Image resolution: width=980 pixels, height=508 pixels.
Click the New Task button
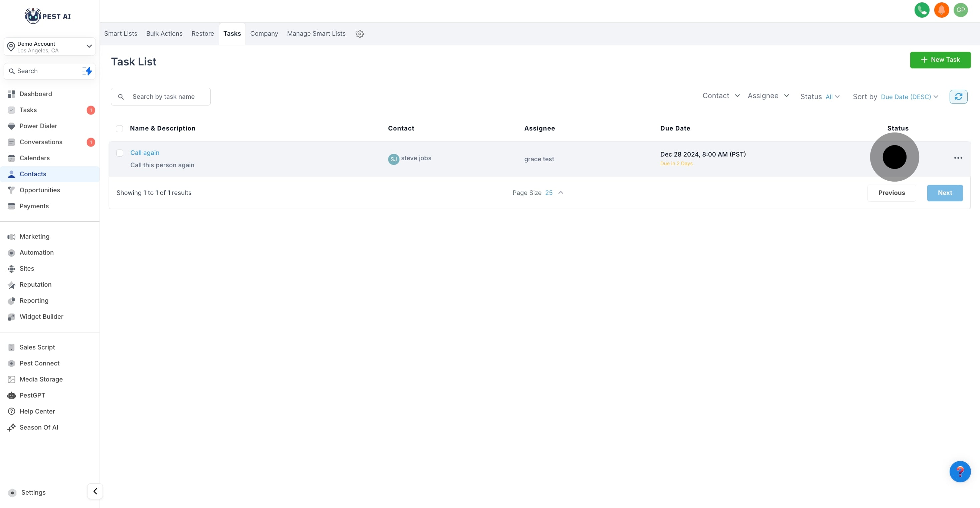(940, 60)
